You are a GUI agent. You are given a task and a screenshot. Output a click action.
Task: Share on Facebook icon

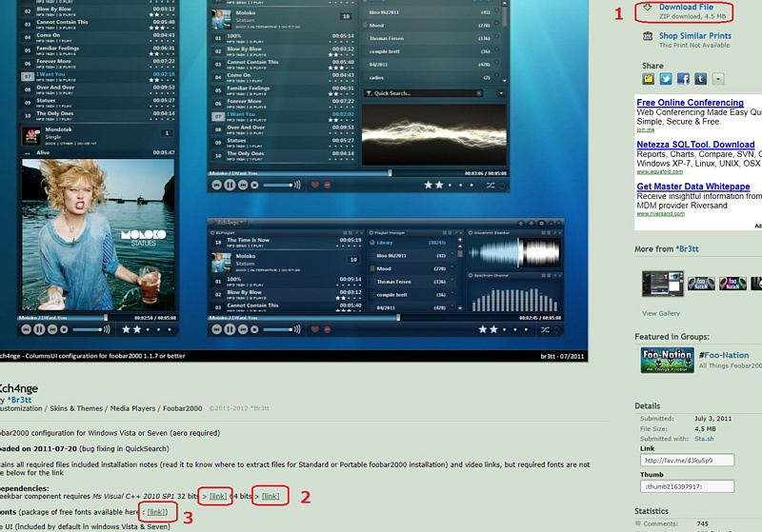[683, 79]
